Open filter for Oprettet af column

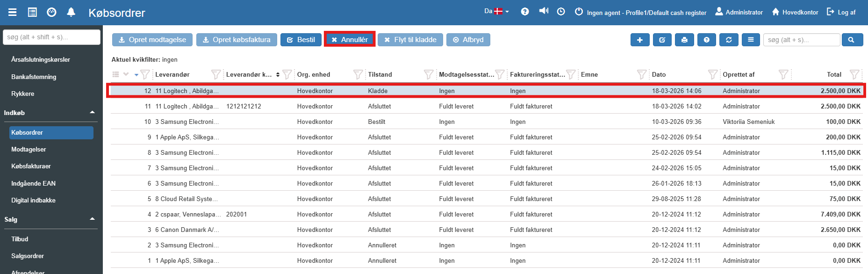[x=783, y=74]
